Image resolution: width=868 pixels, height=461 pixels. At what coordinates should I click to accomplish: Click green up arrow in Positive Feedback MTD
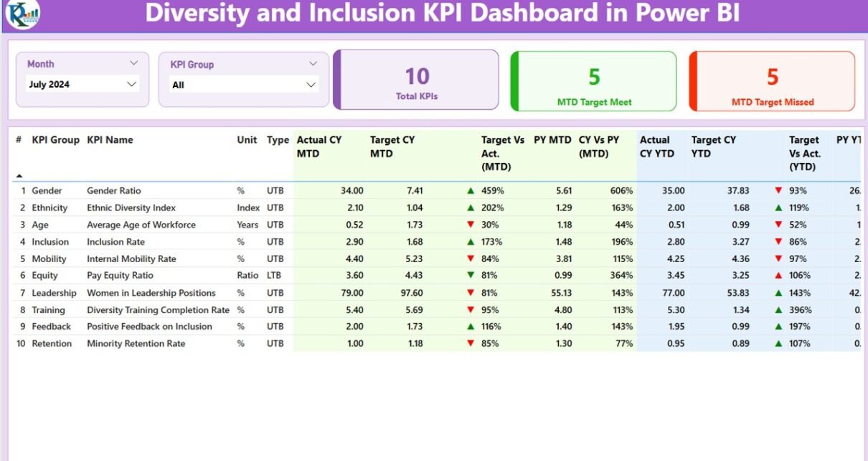coord(471,326)
